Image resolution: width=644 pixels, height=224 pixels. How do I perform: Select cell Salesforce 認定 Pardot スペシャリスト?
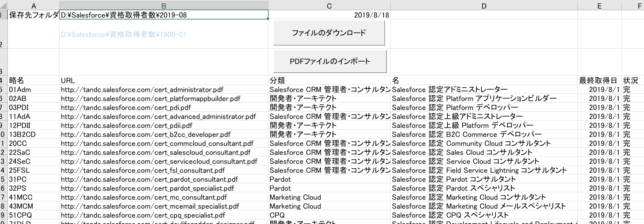coord(484,188)
